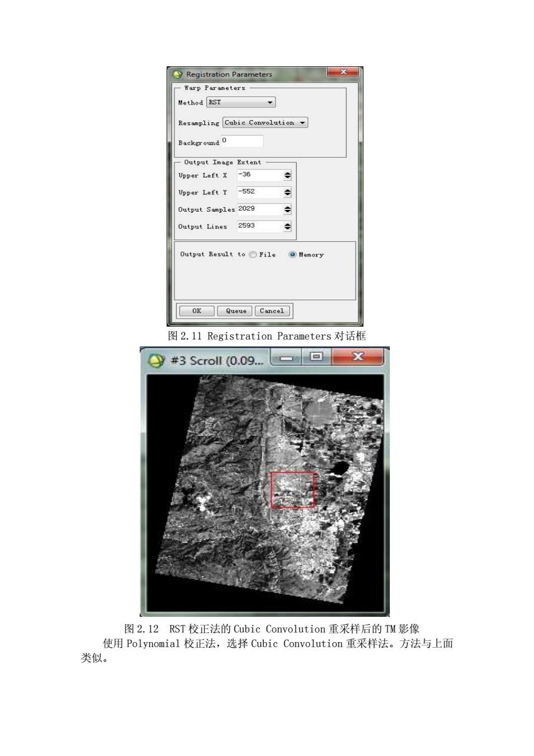Screen dimensions: 534x756
Task: Click the Warp Parameters group label
Action: tap(215, 88)
